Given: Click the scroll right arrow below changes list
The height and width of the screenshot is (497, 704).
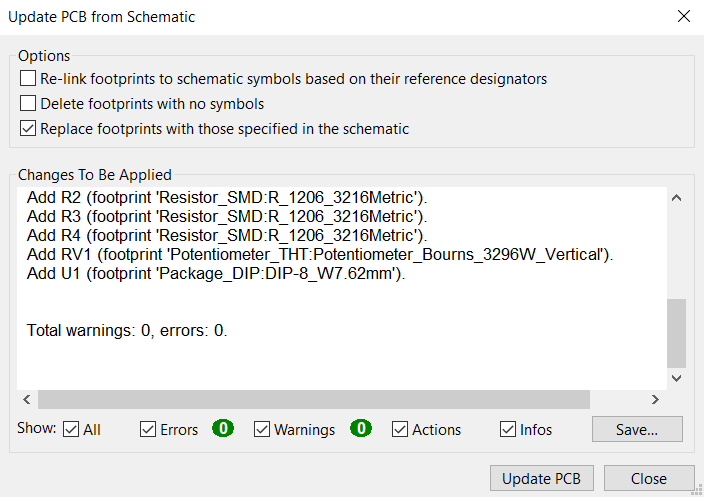Looking at the screenshot, I should [x=655, y=399].
